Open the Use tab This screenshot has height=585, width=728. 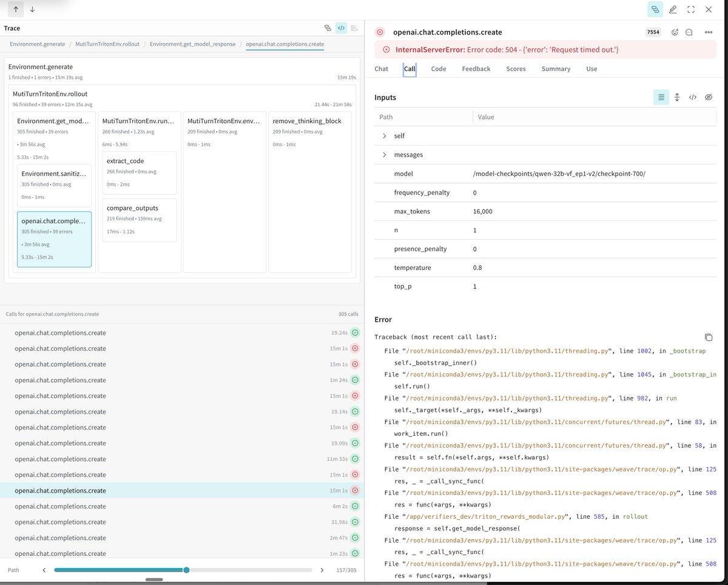pos(591,69)
